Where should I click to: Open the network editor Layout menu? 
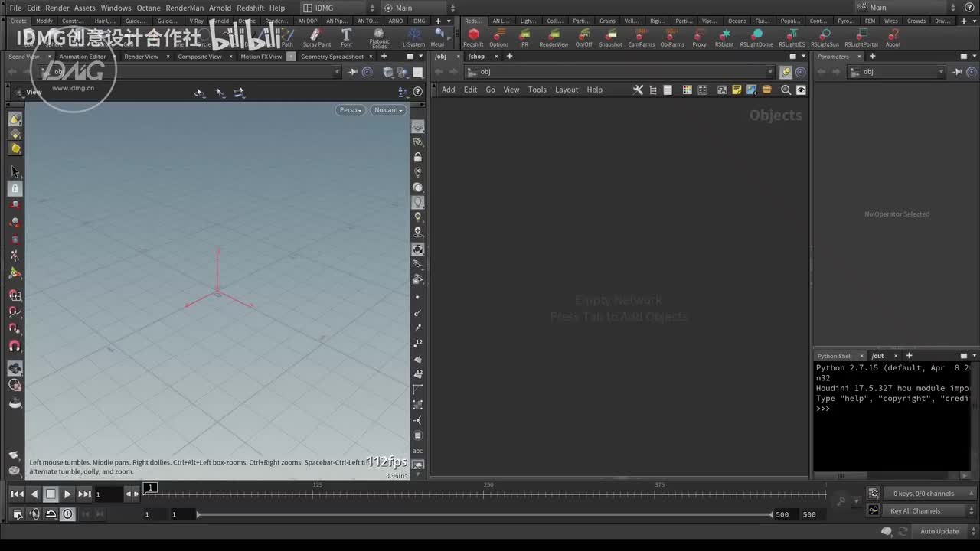point(567,90)
